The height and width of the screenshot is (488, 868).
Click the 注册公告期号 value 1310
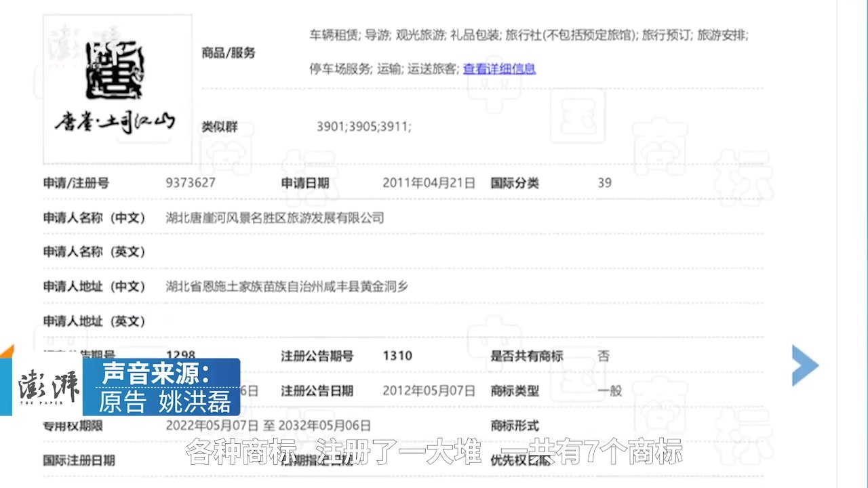[x=397, y=355]
